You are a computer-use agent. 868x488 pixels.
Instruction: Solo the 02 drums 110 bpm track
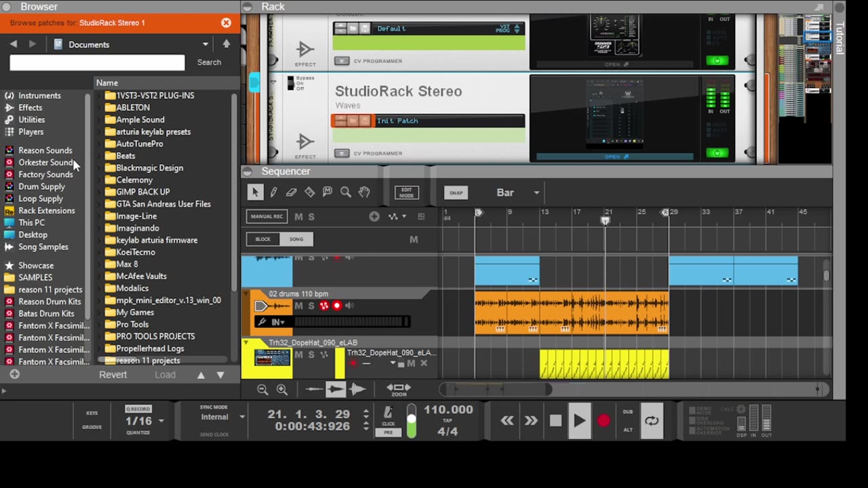click(x=311, y=306)
